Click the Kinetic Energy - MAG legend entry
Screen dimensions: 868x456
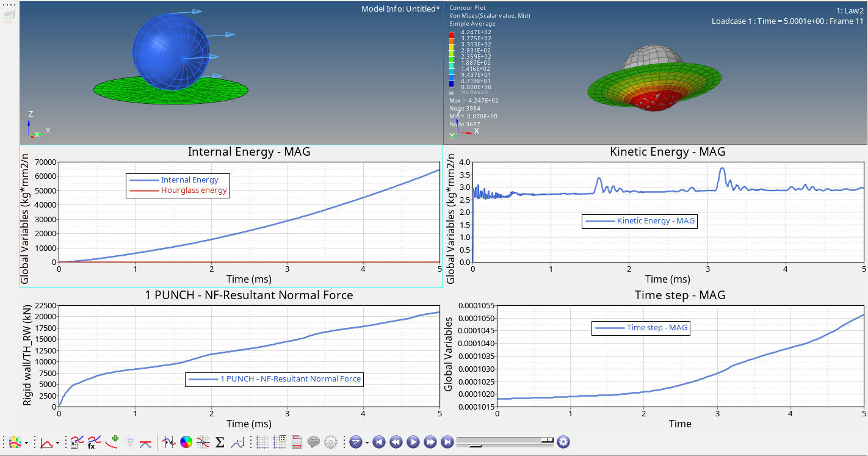click(x=656, y=221)
